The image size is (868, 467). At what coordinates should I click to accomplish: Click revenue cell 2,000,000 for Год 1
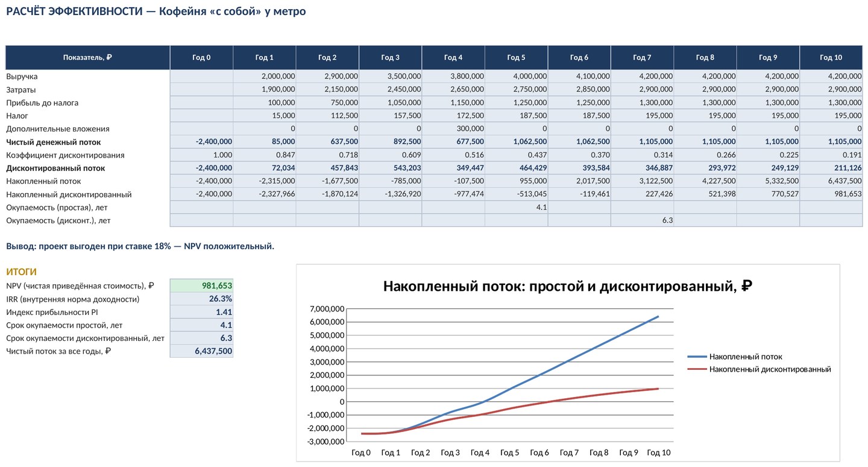pyautogui.click(x=264, y=77)
